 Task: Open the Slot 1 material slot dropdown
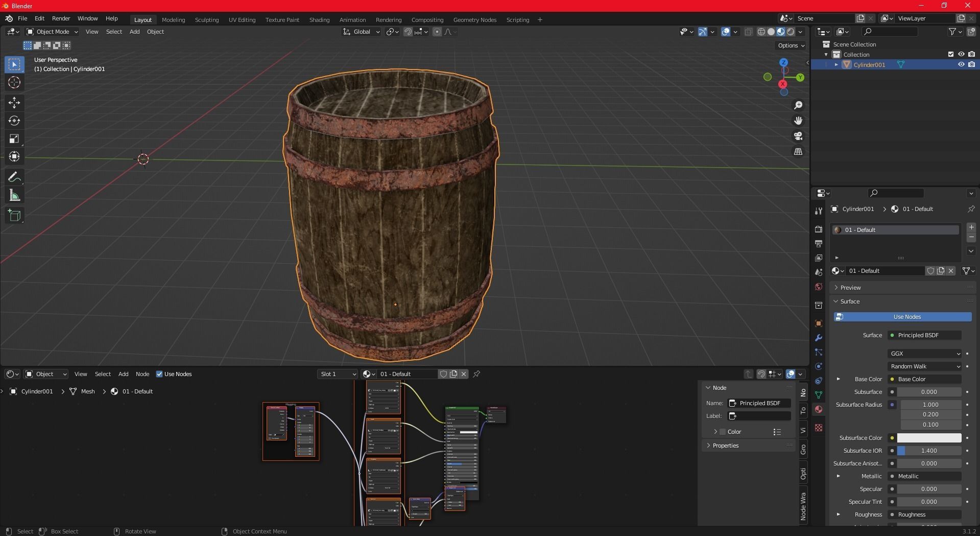click(337, 374)
